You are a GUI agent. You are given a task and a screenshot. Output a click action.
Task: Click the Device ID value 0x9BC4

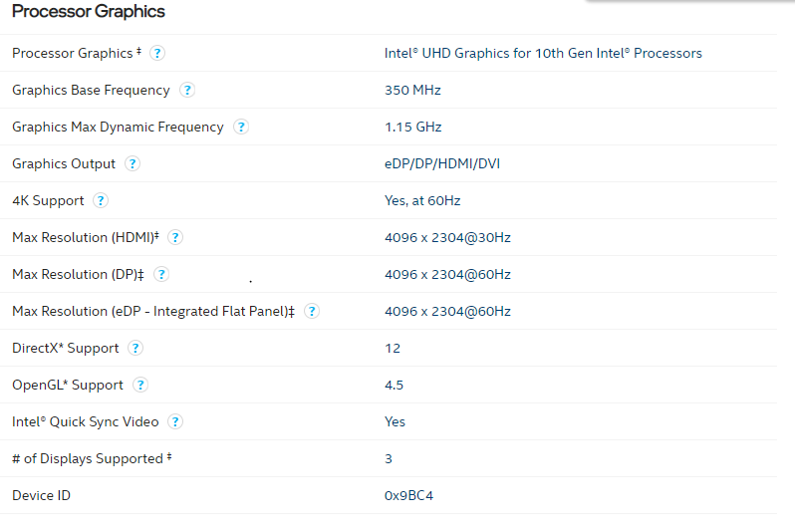(408, 496)
